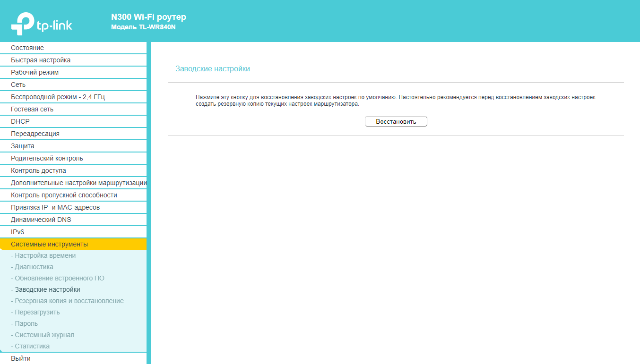The height and width of the screenshot is (364, 640).
Task: Select Рабочий режим in sidebar
Action: (35, 72)
